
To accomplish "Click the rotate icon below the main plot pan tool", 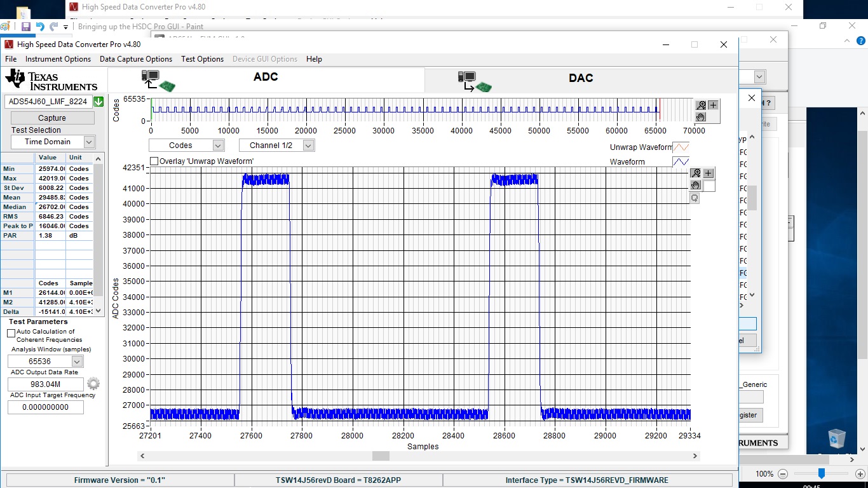I will [695, 198].
